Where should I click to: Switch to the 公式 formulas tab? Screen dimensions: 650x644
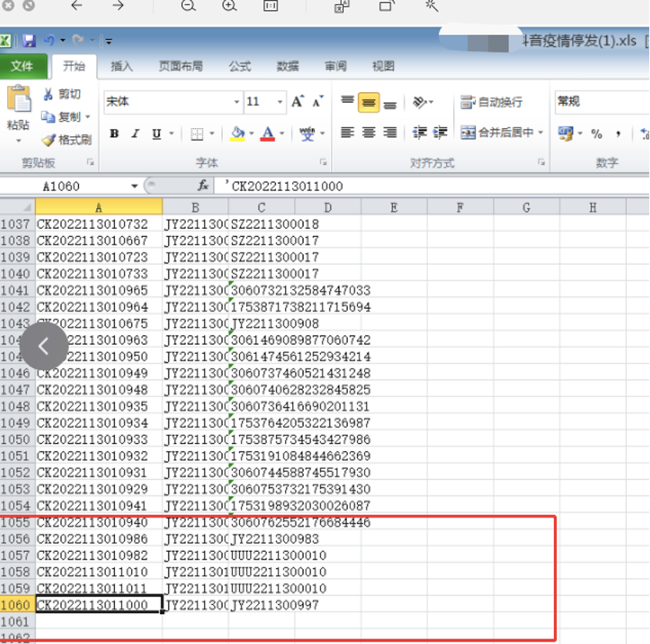[240, 66]
